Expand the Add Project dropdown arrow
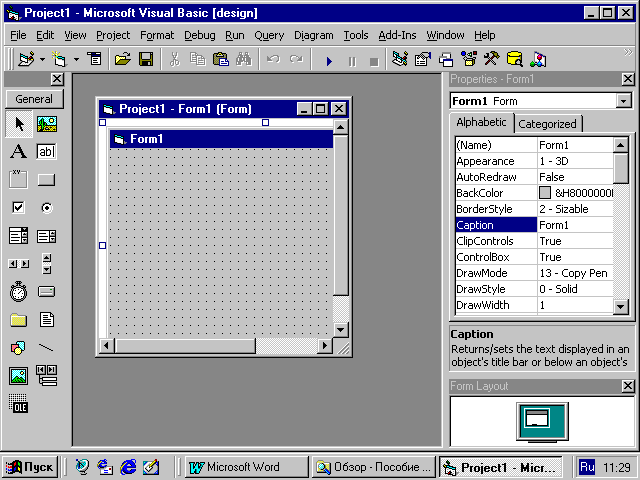 coord(42,60)
